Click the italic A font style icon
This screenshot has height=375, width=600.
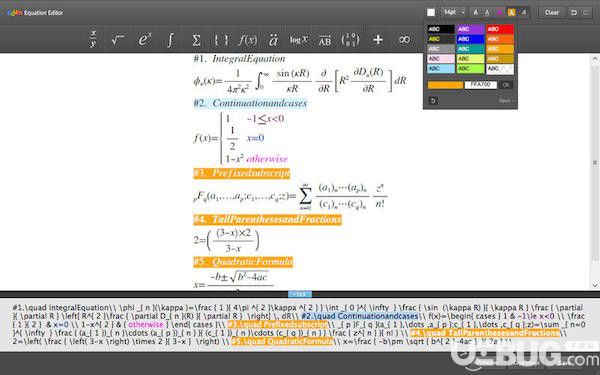[x=523, y=13]
